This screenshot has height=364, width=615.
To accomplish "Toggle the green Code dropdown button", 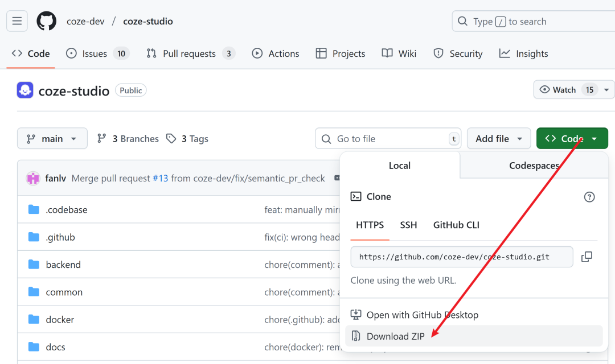I will tap(572, 138).
